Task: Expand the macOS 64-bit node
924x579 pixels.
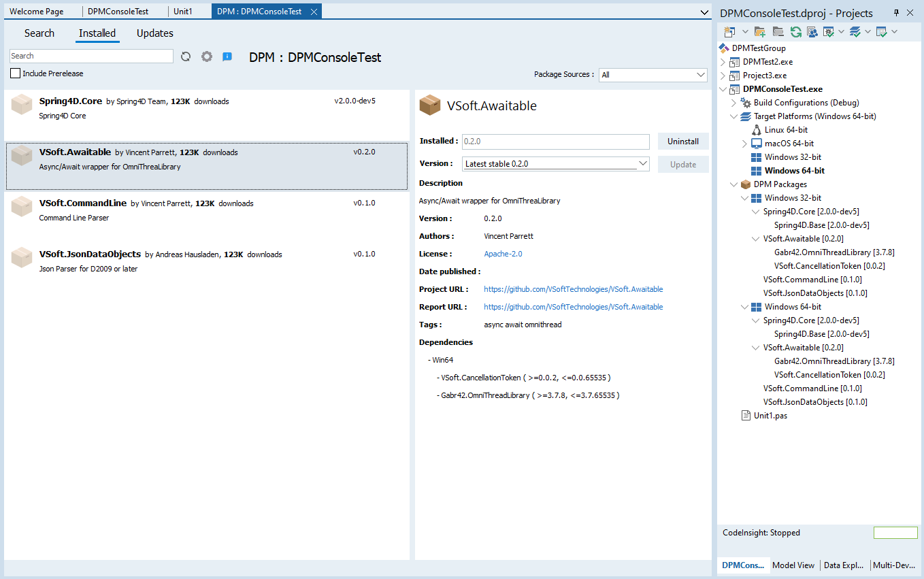Action: click(x=744, y=144)
